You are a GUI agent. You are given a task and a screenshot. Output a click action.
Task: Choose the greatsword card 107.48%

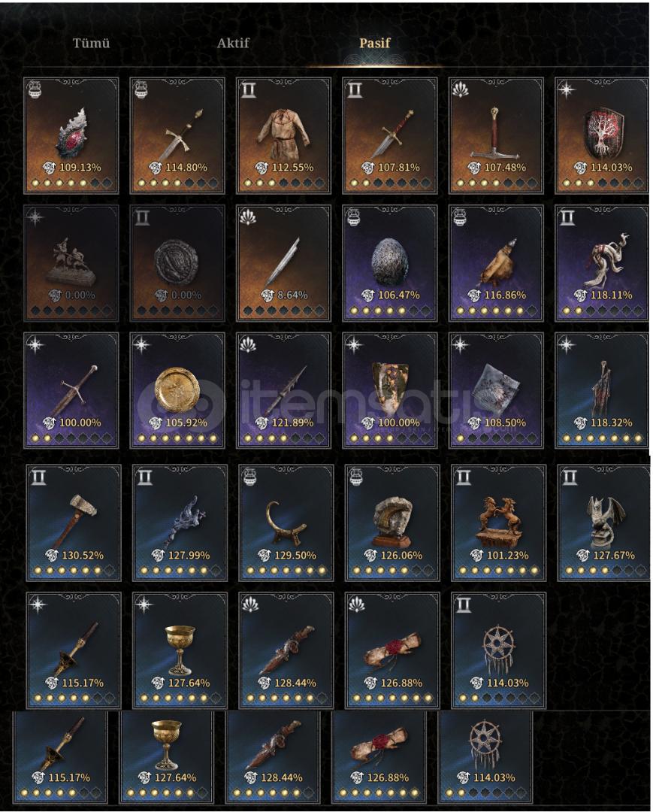(496, 135)
